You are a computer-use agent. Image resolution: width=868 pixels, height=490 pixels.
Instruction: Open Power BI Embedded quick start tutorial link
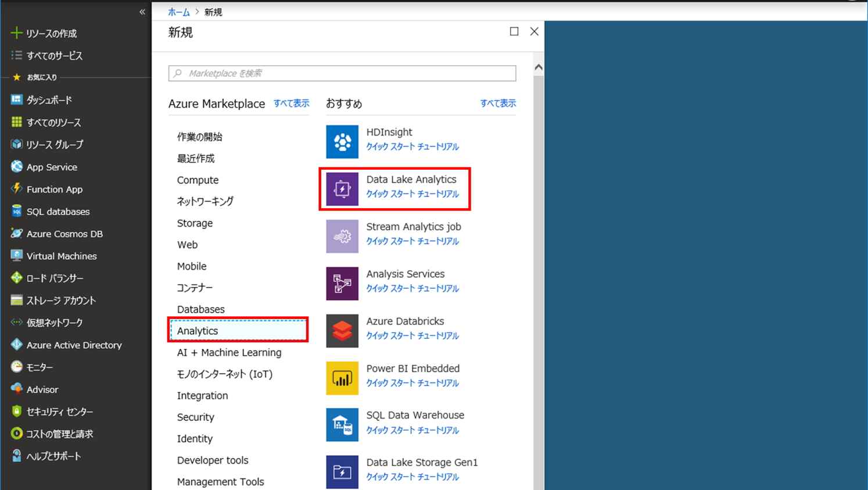(x=413, y=382)
